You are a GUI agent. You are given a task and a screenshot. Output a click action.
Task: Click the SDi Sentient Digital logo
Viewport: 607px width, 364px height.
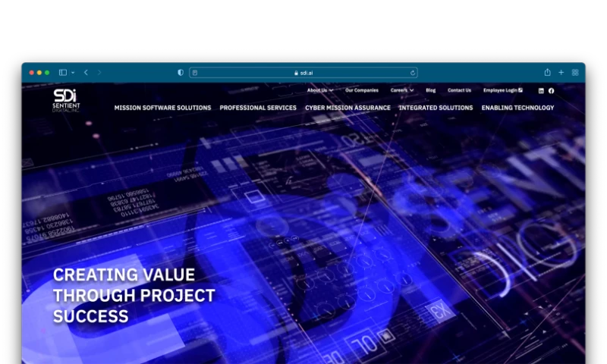[66, 101]
